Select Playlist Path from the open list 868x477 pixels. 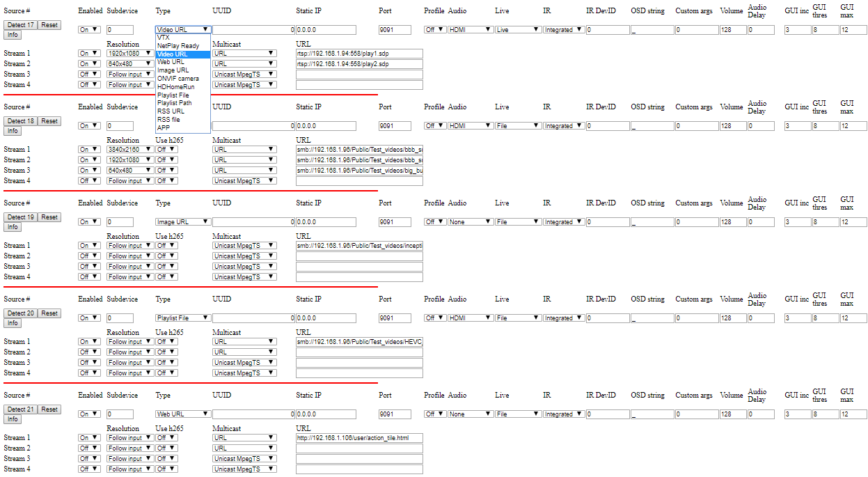tap(175, 103)
